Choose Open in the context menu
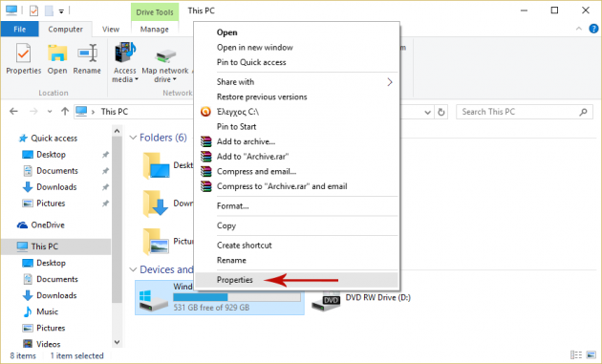Image resolution: width=602 pixels, height=364 pixels. click(x=296, y=32)
